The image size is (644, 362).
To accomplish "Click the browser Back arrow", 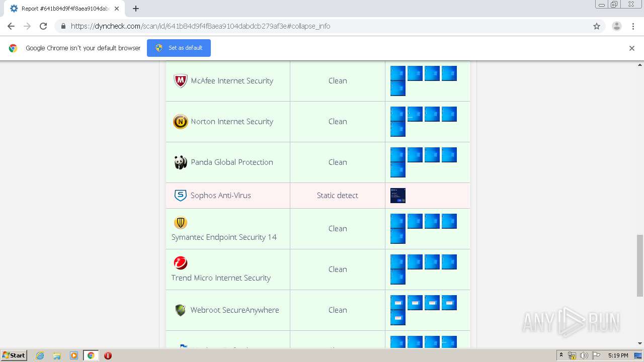I will (11, 26).
